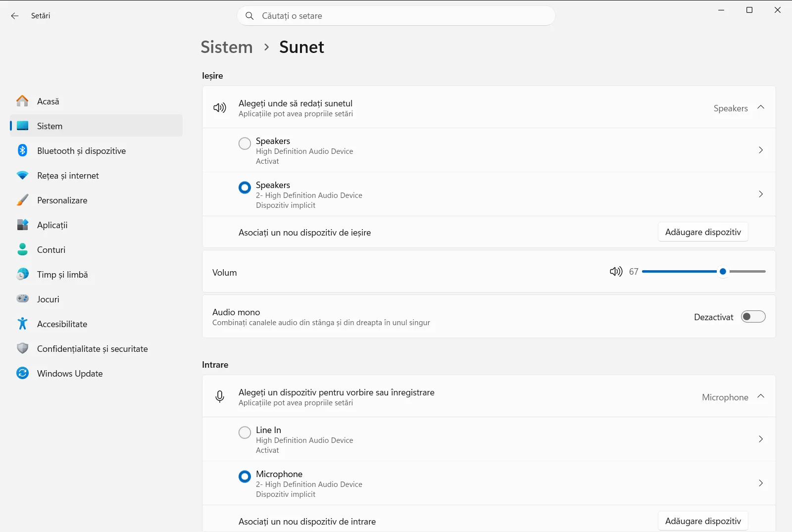Open Bluetooth și dispozitive section
This screenshot has height=532, width=792.
click(96, 150)
